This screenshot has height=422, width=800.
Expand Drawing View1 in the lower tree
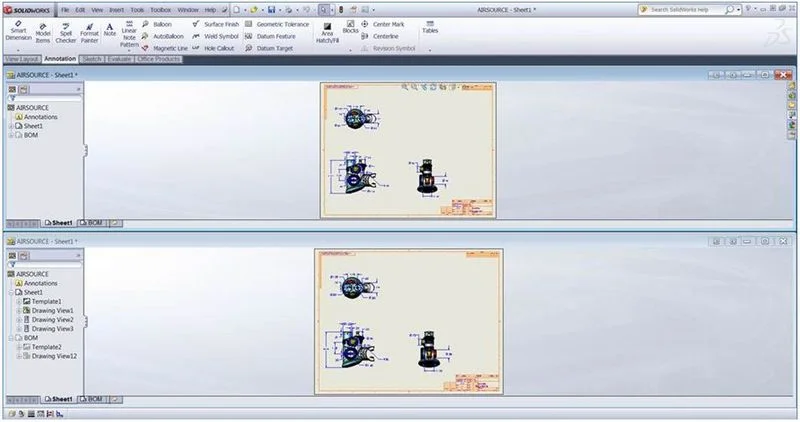[18, 310]
